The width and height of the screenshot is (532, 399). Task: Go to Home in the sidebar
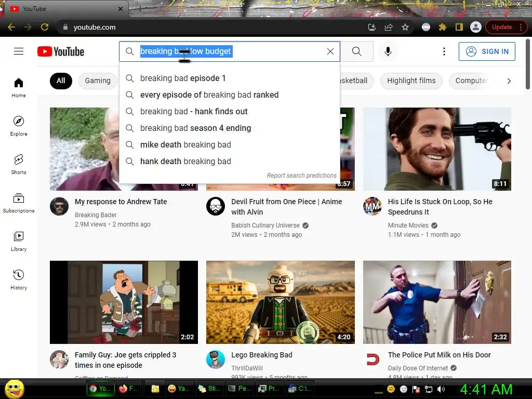tap(19, 87)
